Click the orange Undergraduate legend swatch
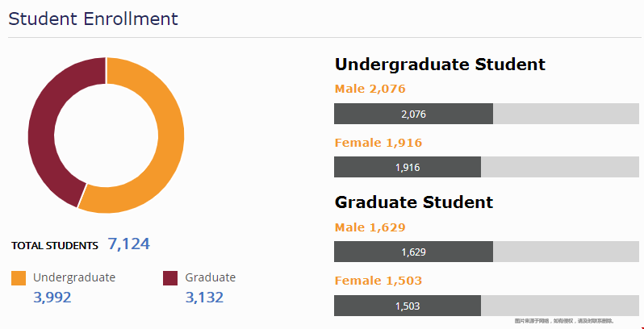The image size is (644, 329). [19, 278]
